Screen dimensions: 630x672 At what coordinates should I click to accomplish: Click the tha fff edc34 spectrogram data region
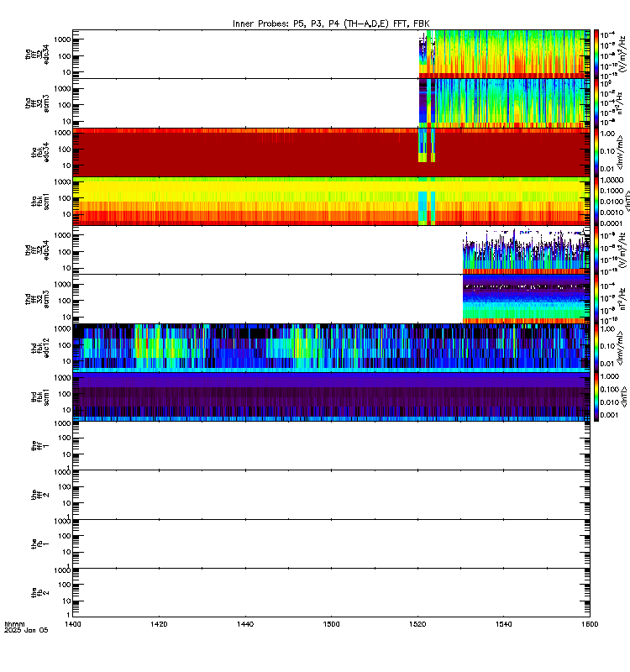coord(504,54)
